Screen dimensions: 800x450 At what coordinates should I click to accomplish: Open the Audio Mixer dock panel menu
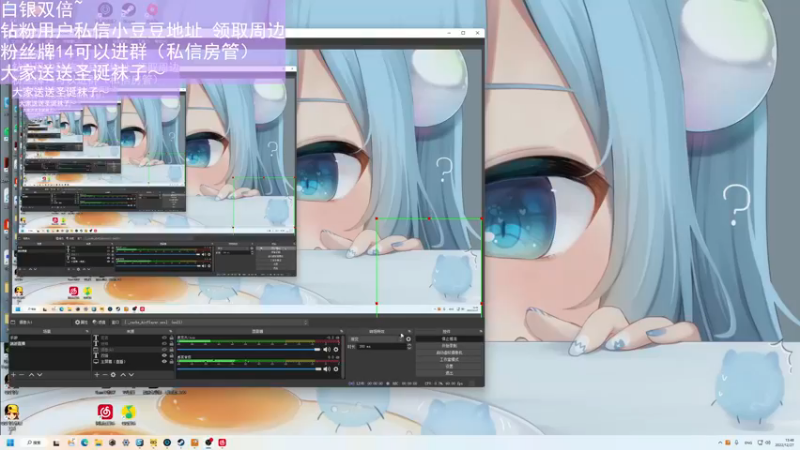[341, 332]
